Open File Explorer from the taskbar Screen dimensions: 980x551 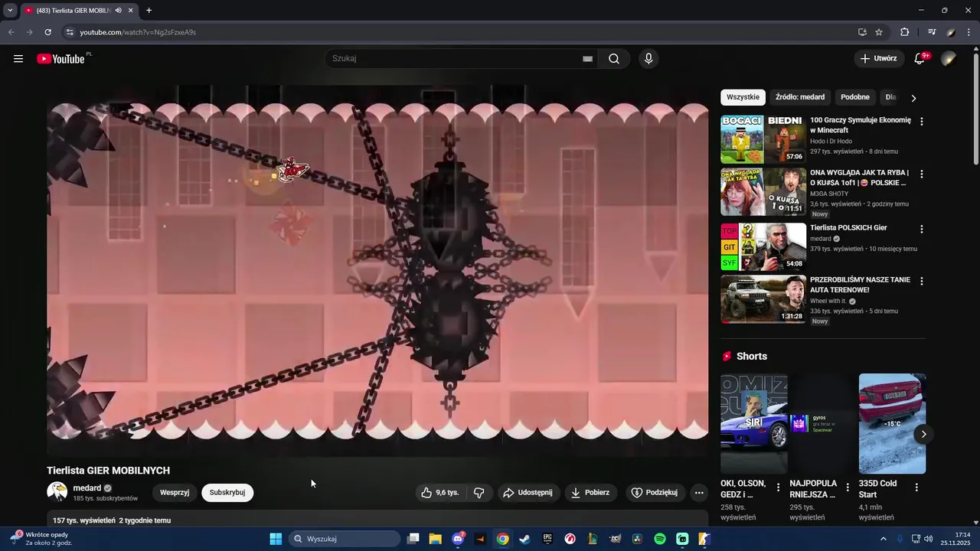tap(435, 539)
